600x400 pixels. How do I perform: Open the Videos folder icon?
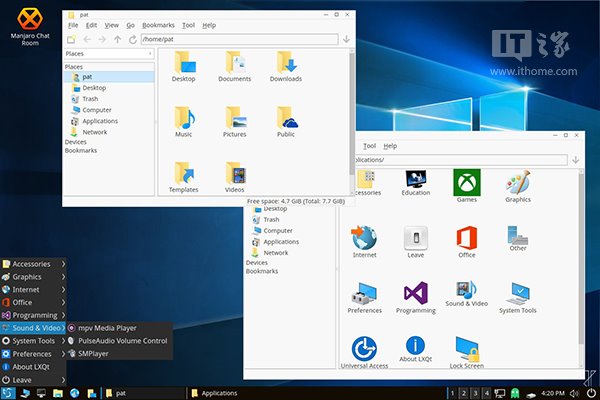click(235, 177)
